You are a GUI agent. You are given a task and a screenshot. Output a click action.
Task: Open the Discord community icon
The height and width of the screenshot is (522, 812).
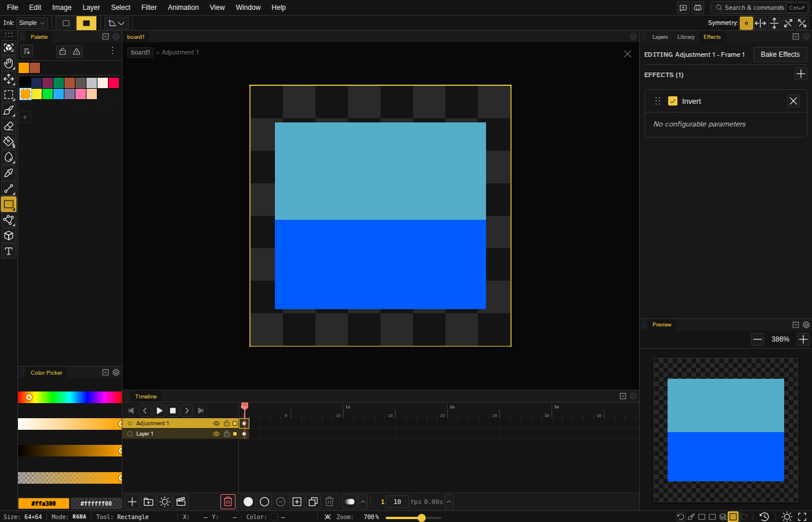[698, 8]
